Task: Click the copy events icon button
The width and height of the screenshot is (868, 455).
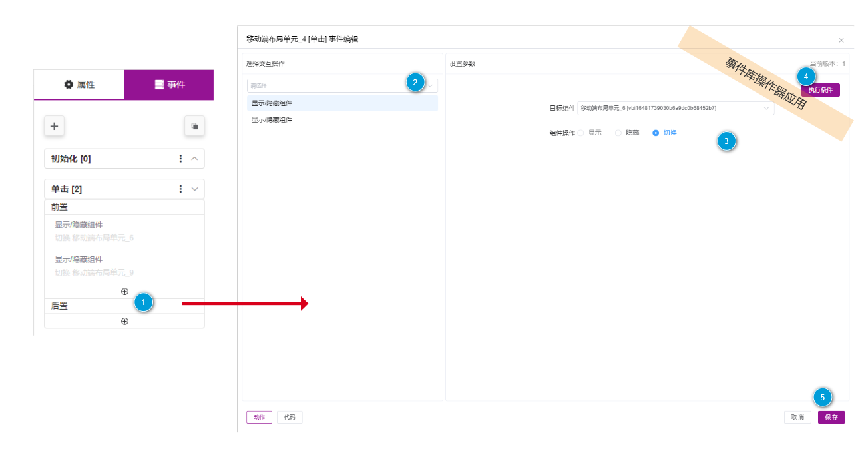Action: [194, 126]
